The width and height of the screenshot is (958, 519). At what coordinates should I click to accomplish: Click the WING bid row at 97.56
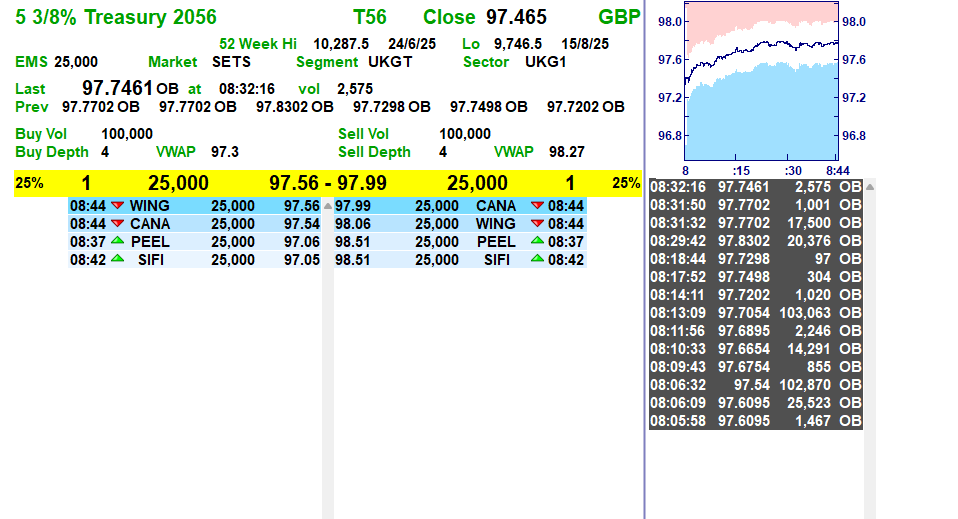click(195, 205)
